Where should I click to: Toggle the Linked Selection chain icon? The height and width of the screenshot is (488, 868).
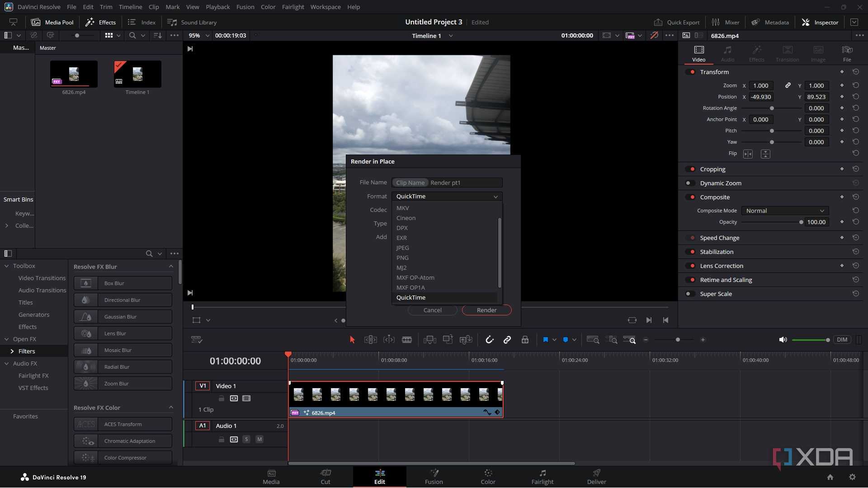coord(507,340)
